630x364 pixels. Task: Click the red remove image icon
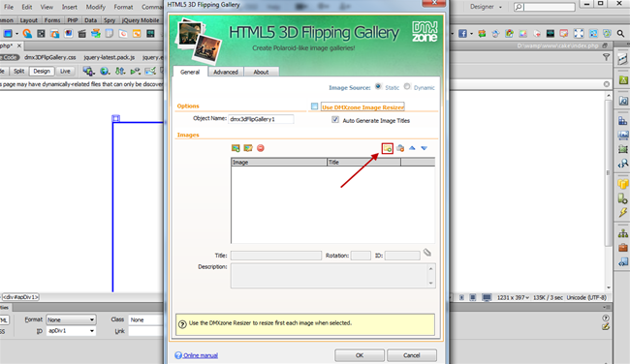(261, 148)
